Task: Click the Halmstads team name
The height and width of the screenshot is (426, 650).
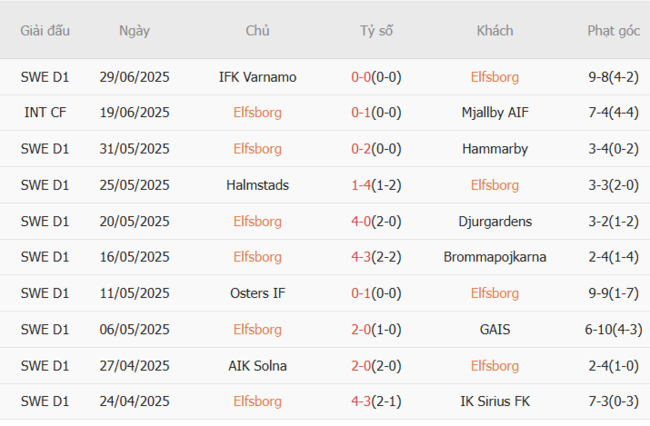Action: pyautogui.click(x=257, y=185)
